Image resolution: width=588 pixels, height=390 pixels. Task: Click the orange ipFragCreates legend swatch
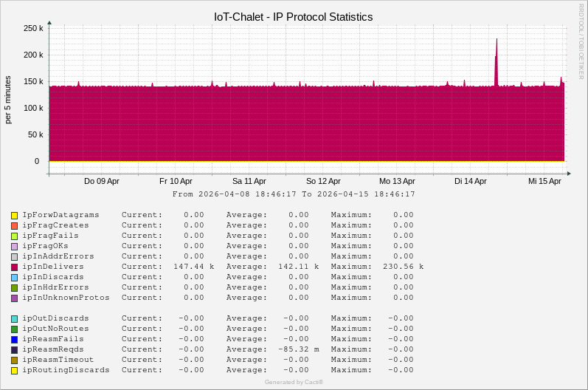pos(14,226)
